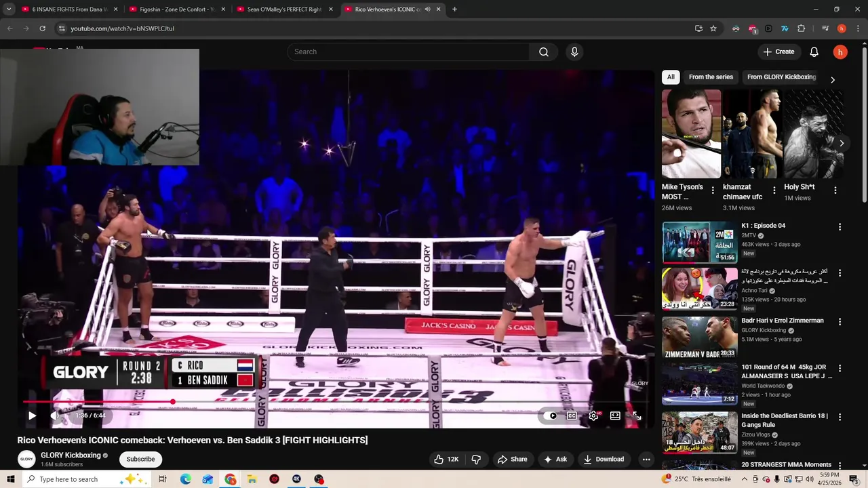The width and height of the screenshot is (868, 488).
Task: Open the Create menu
Action: [778, 52]
